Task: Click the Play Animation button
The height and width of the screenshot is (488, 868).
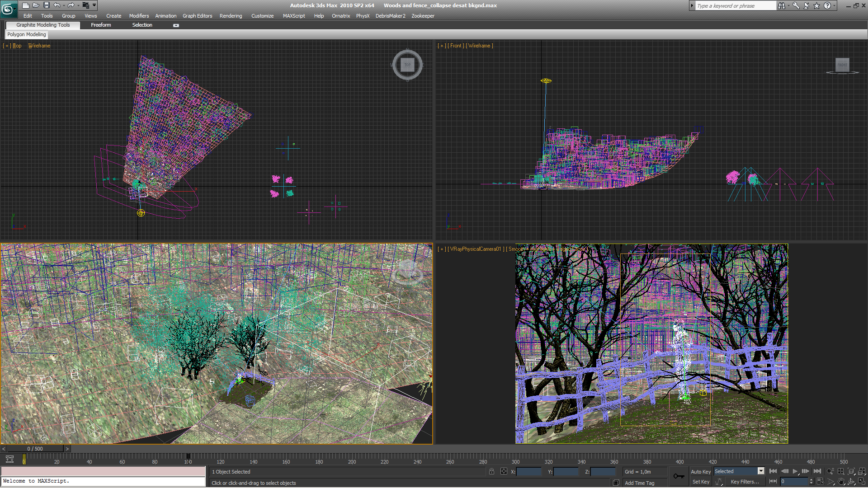Action: 795,471
